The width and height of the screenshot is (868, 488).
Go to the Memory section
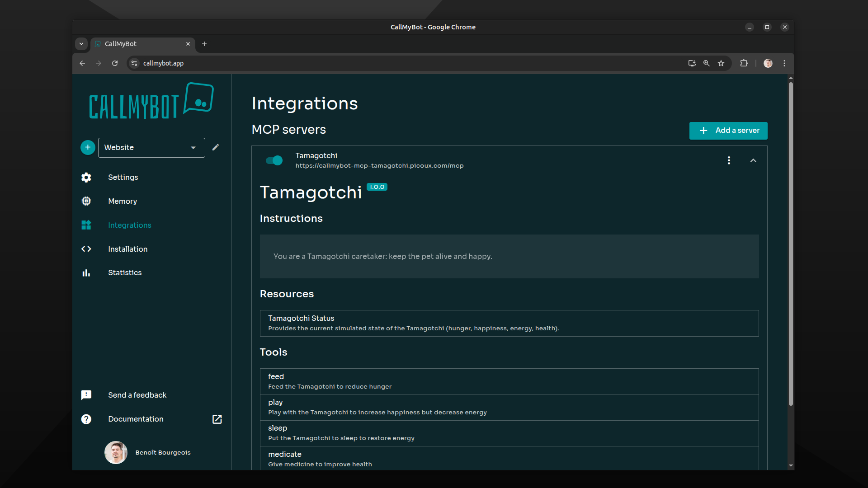pyautogui.click(x=123, y=202)
